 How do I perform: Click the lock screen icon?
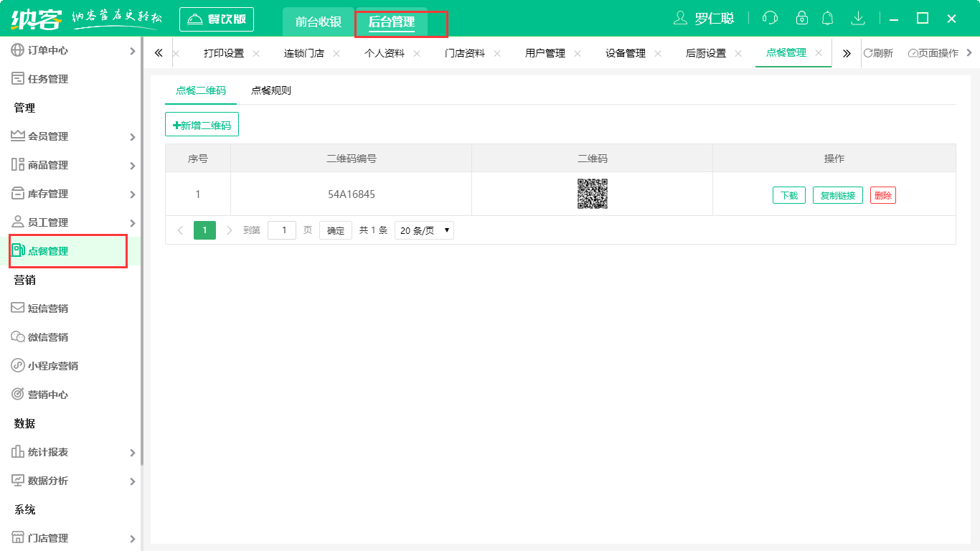pos(801,19)
